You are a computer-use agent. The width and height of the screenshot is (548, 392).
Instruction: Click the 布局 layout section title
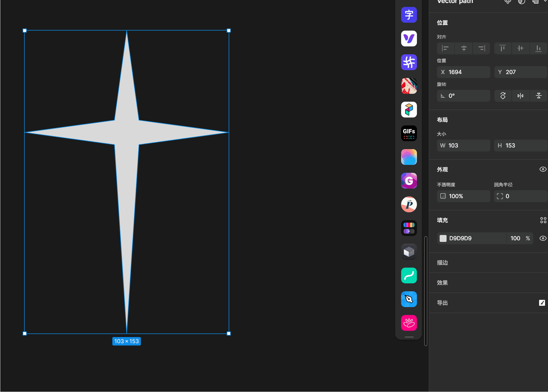click(442, 120)
